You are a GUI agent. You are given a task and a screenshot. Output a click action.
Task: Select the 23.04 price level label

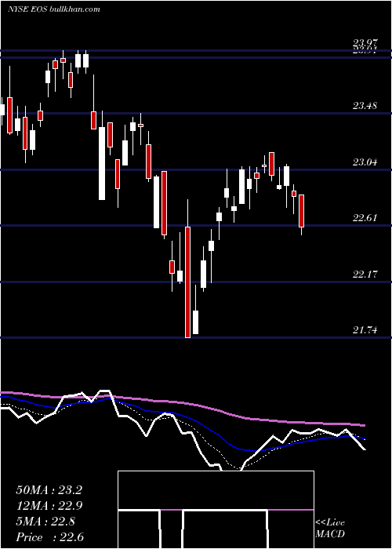point(365,162)
